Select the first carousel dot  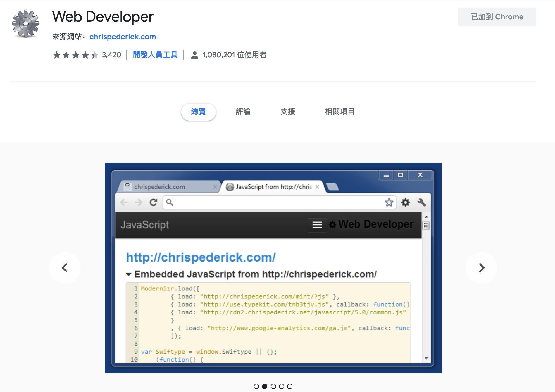(256, 386)
